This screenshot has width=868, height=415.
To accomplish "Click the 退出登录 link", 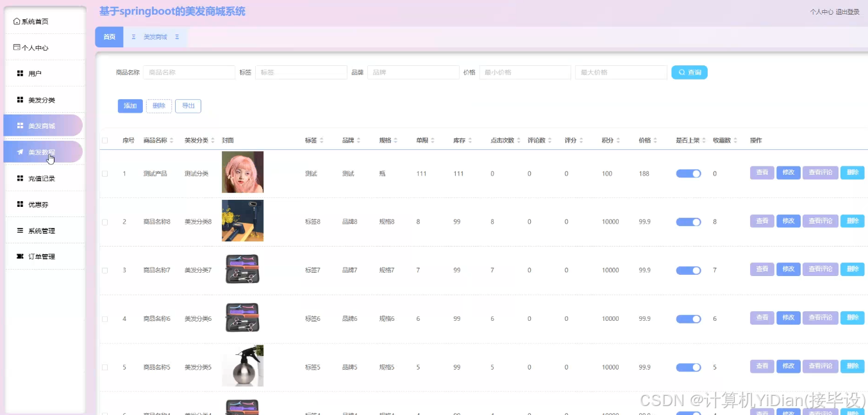I will pyautogui.click(x=847, y=12).
